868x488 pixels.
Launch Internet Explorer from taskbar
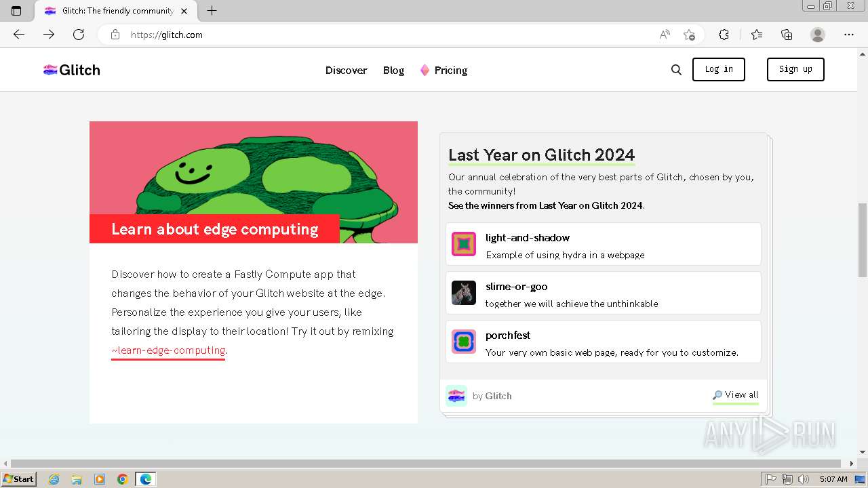[54, 479]
